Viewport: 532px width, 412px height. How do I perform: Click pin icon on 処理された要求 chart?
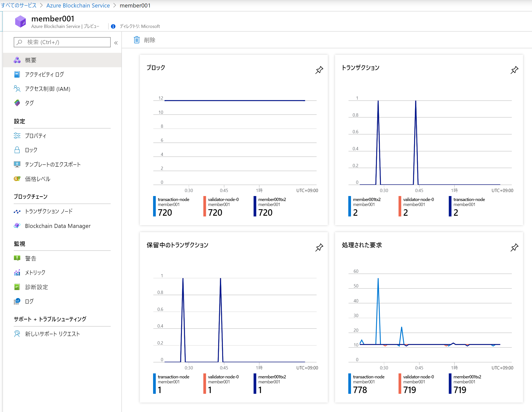click(514, 247)
